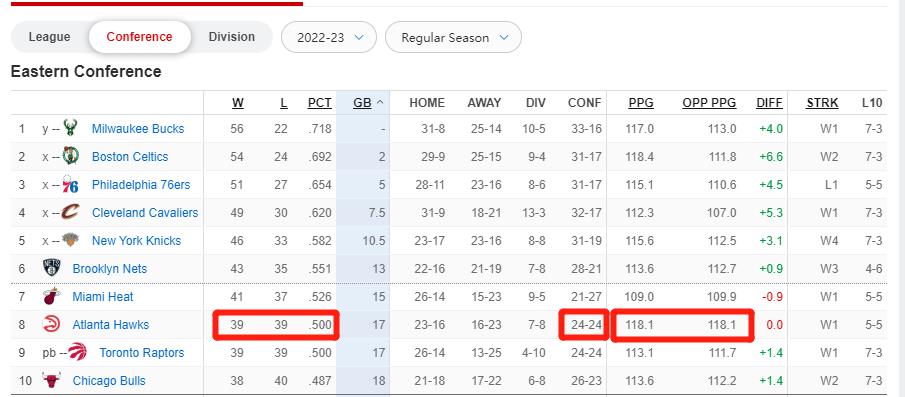Open the Regular Season dropdown
The width and height of the screenshot is (905, 397).
click(x=453, y=38)
